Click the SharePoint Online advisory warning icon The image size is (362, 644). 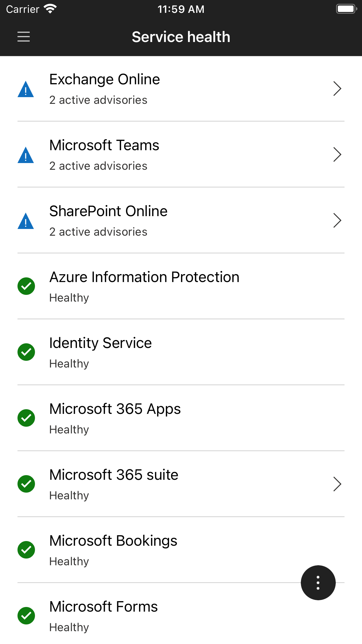click(x=26, y=221)
